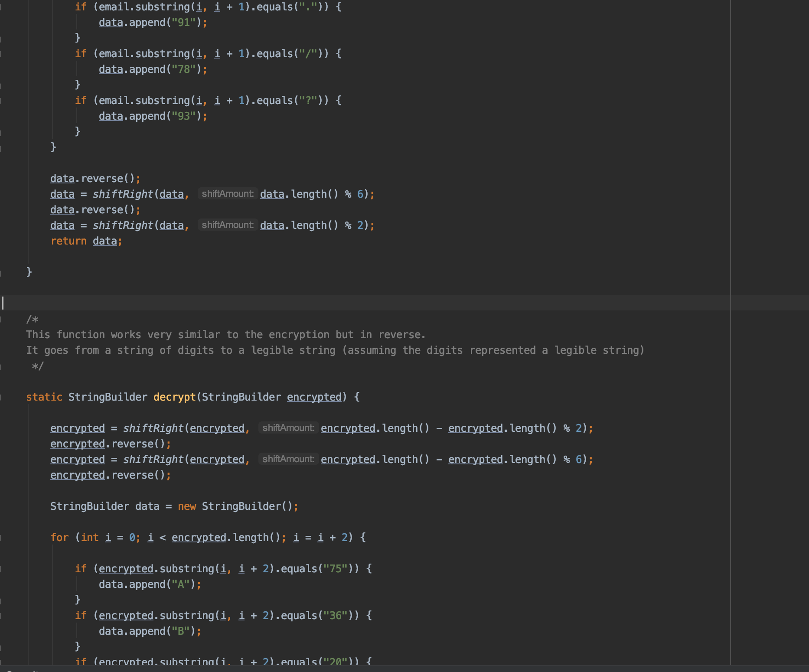
Task: Click the "75" string in equals call
Action: click(336, 568)
